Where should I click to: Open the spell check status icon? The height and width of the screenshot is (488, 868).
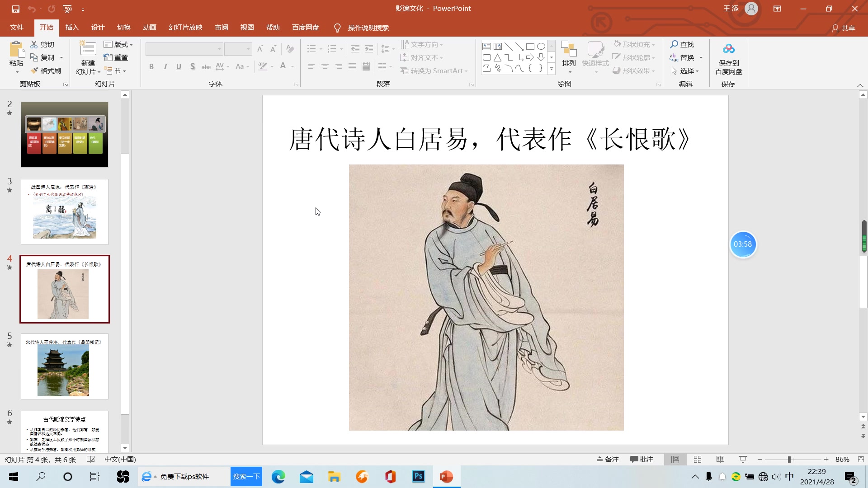(x=90, y=459)
